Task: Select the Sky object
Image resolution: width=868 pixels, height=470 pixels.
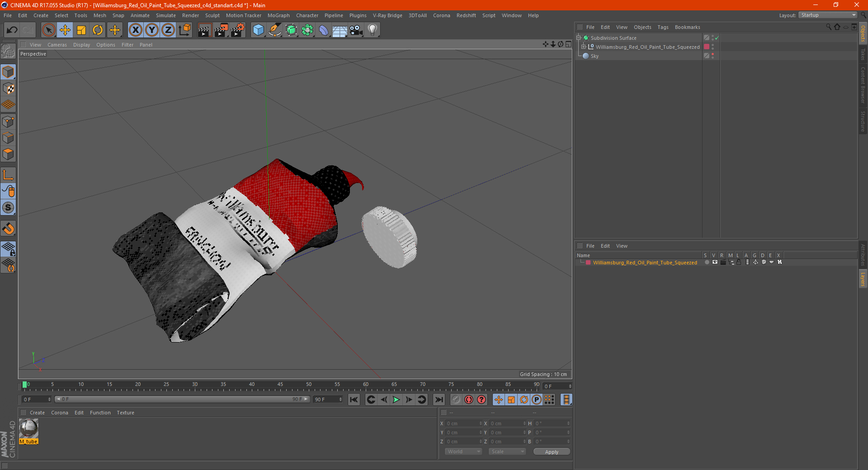Action: coord(594,56)
